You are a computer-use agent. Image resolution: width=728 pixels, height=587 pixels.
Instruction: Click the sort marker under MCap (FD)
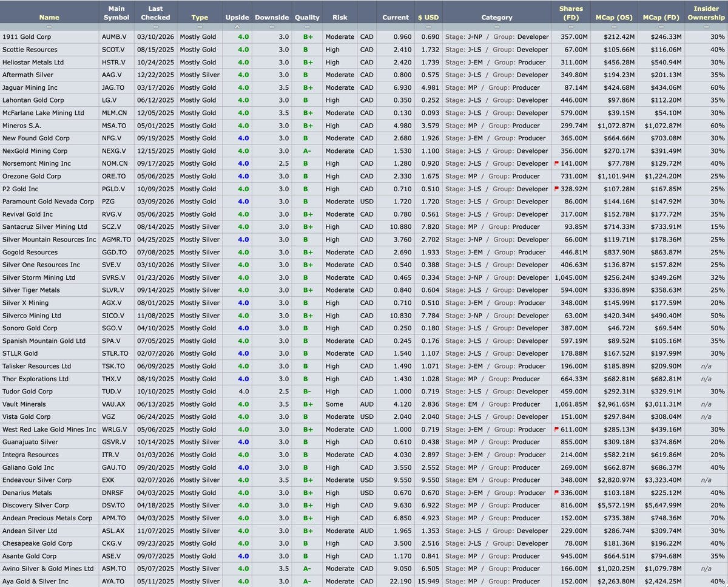pyautogui.click(x=661, y=27)
